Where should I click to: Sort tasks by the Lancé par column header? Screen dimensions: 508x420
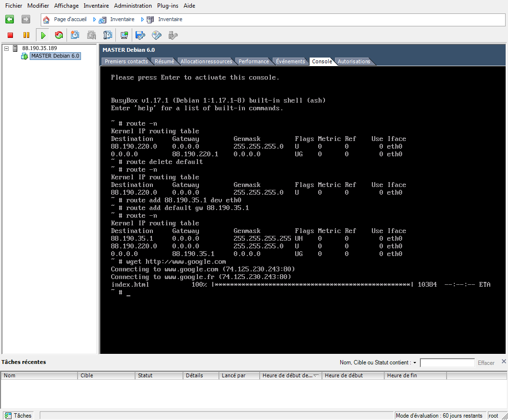pyautogui.click(x=240, y=375)
